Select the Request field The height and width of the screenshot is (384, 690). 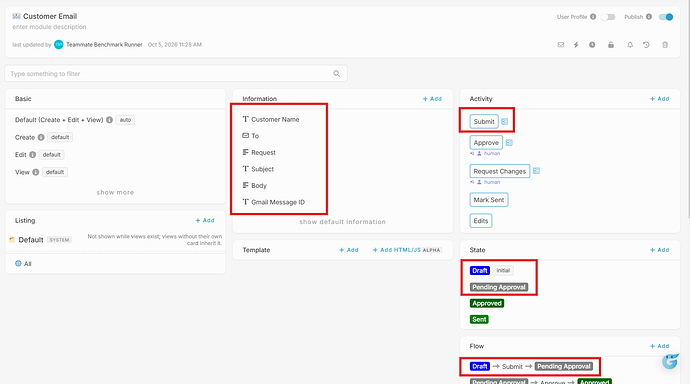263,153
